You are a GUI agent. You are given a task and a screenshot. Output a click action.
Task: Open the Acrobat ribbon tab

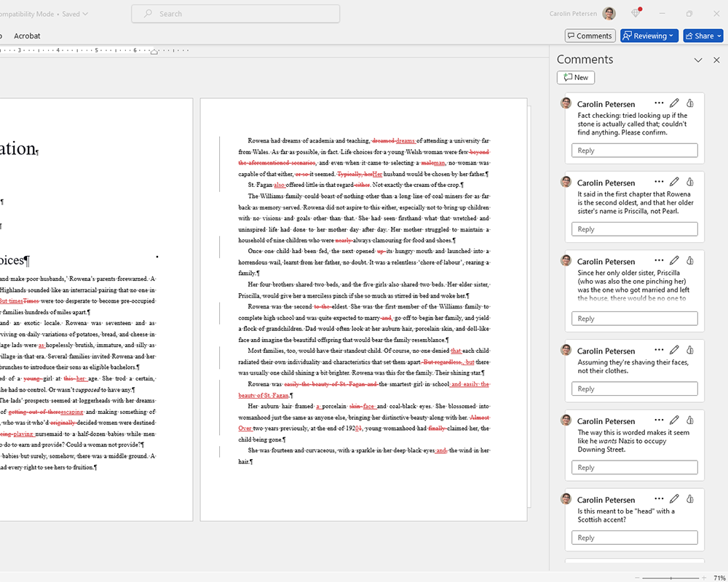(27, 36)
